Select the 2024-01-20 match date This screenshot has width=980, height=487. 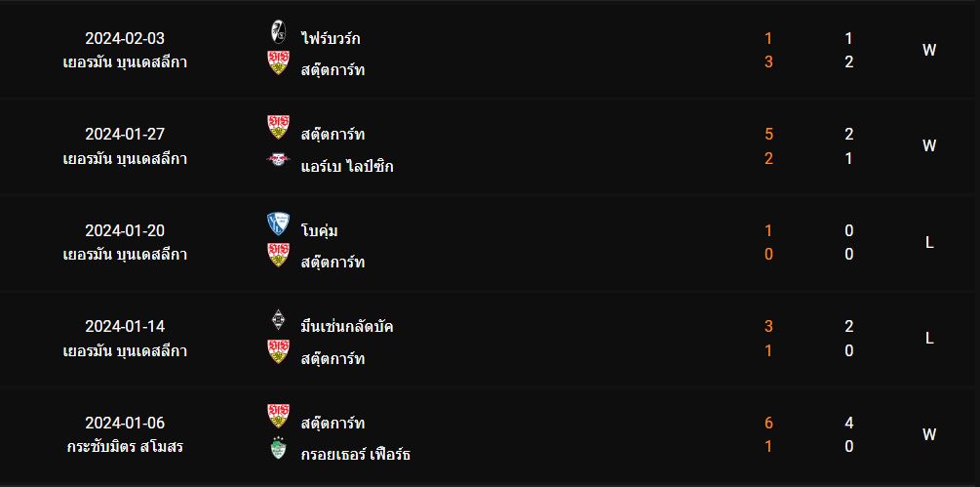tap(125, 230)
